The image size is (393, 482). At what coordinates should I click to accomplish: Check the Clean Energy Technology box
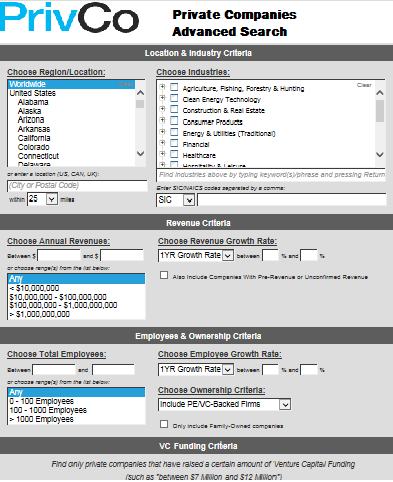[x=174, y=98]
